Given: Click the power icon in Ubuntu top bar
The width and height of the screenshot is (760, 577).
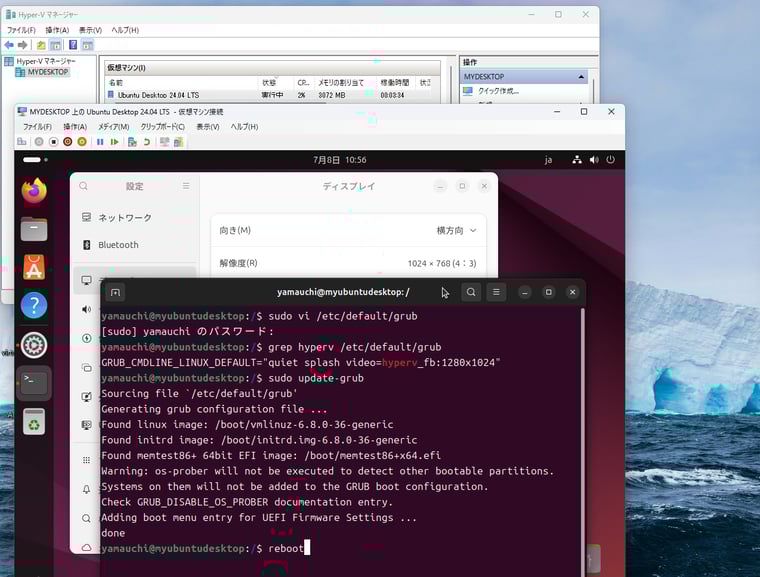Looking at the screenshot, I should (x=610, y=160).
